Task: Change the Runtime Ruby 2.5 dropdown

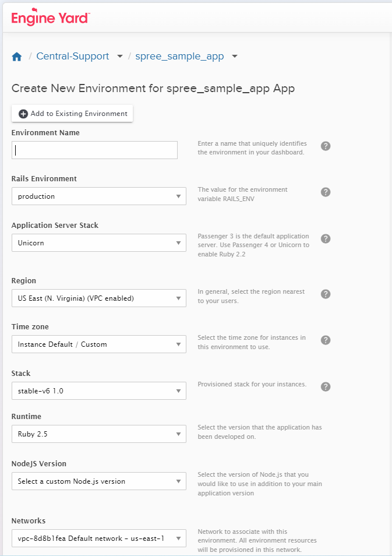Action: (98, 434)
